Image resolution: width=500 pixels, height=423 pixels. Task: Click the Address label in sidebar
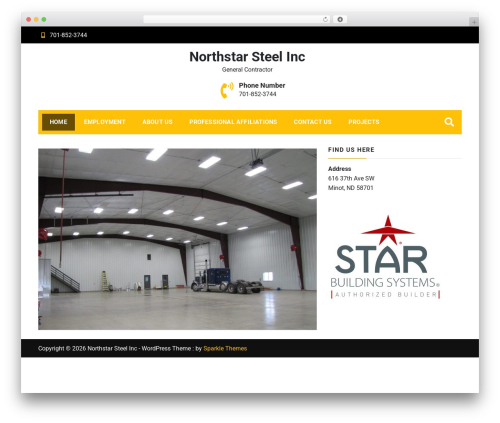(x=339, y=169)
